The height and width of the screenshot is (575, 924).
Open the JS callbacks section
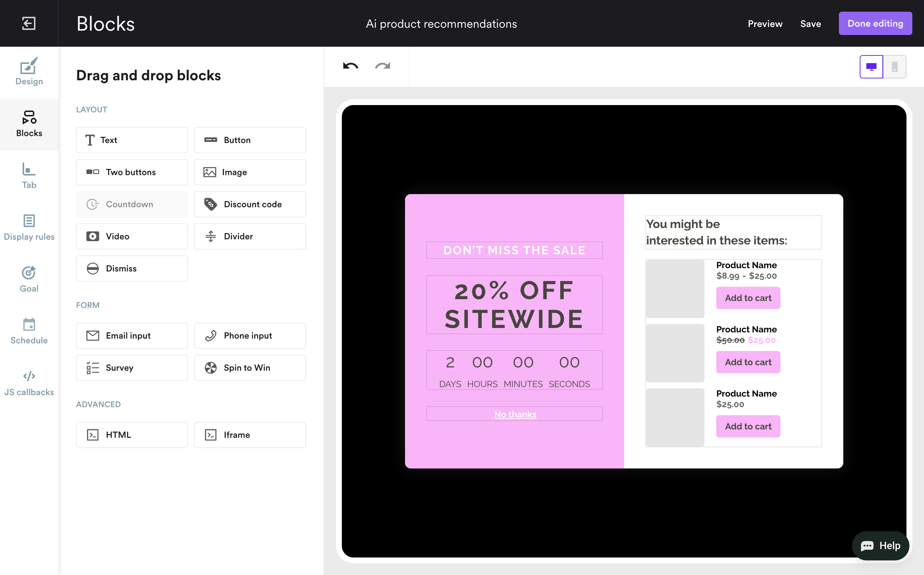[x=29, y=383]
